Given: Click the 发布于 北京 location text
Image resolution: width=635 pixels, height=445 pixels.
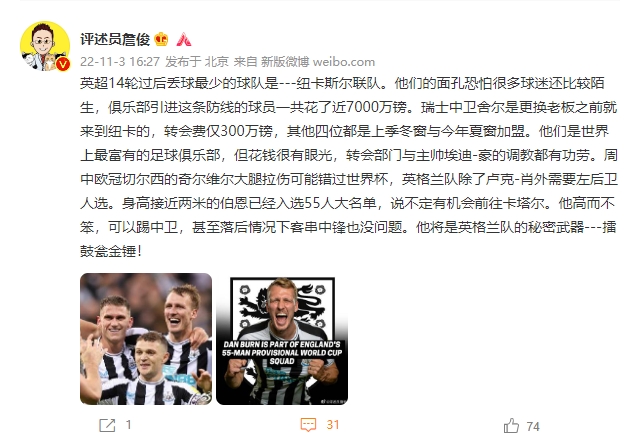Looking at the screenshot, I should 197,62.
